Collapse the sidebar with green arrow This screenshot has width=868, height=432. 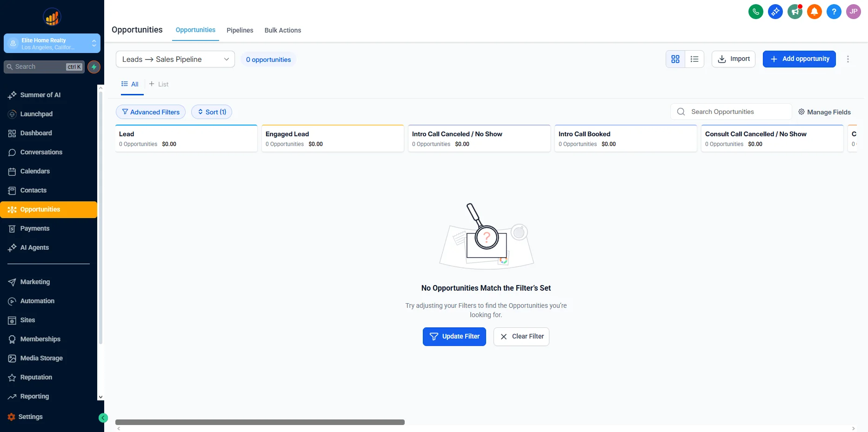tap(103, 418)
